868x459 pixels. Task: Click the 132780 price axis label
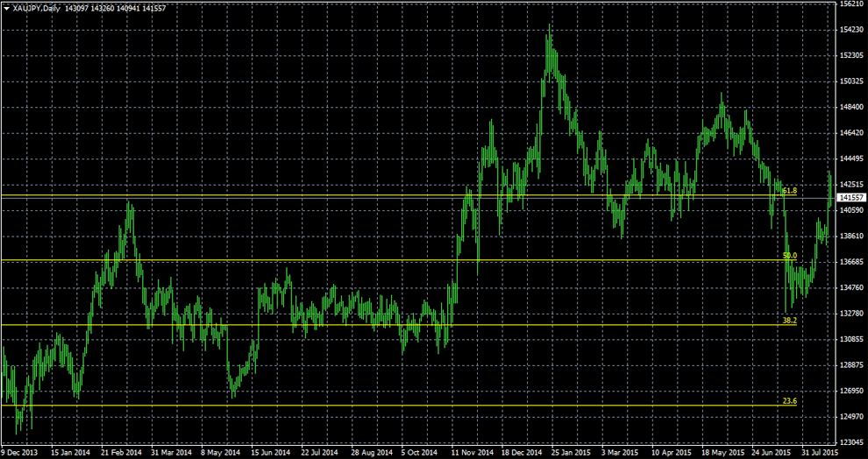click(850, 314)
